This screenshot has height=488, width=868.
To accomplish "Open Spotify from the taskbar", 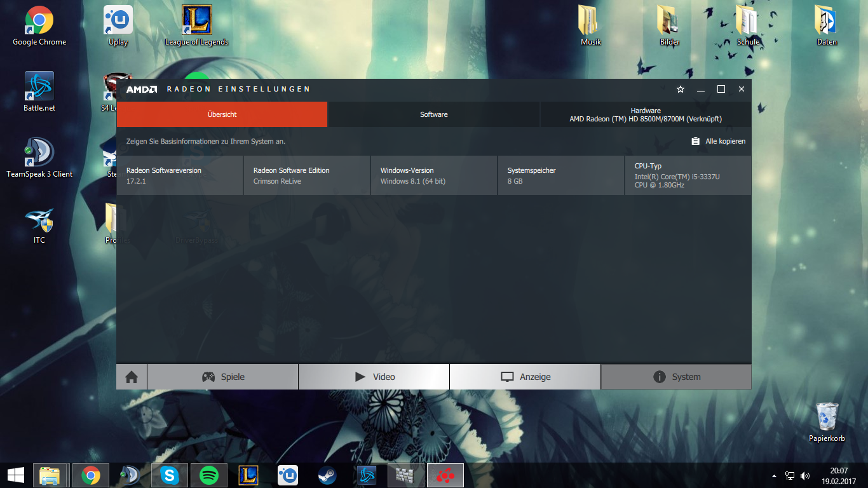I will (x=209, y=475).
